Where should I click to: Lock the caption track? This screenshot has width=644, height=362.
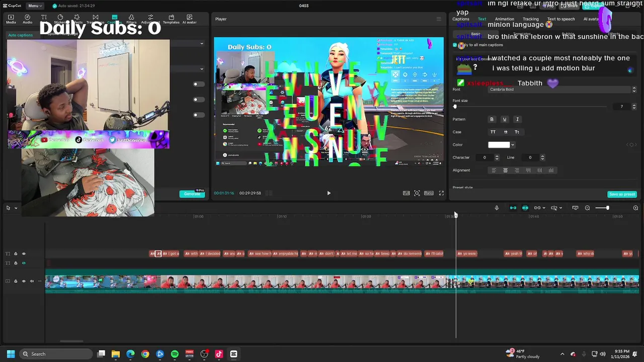coord(16,253)
